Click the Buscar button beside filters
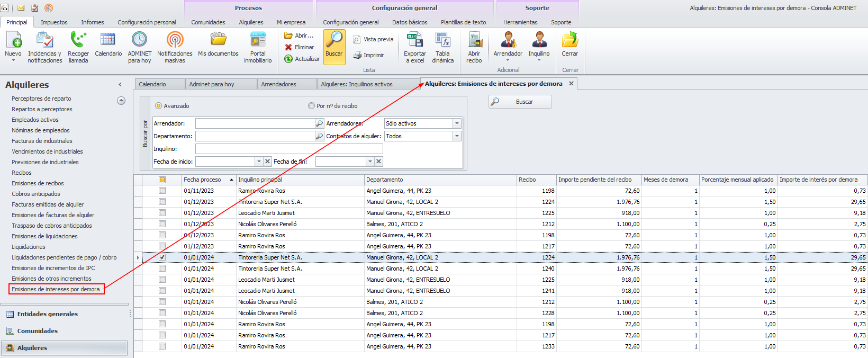The image size is (868, 358). click(520, 102)
